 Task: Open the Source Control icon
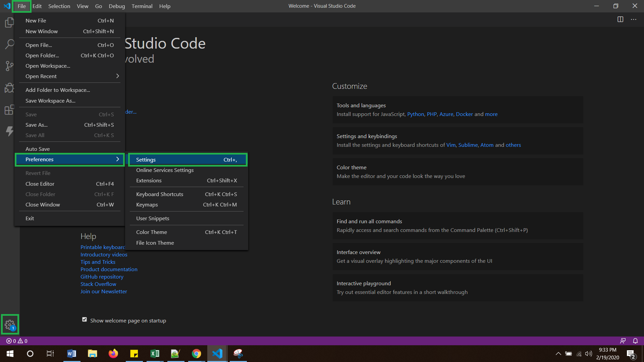tap(9, 66)
